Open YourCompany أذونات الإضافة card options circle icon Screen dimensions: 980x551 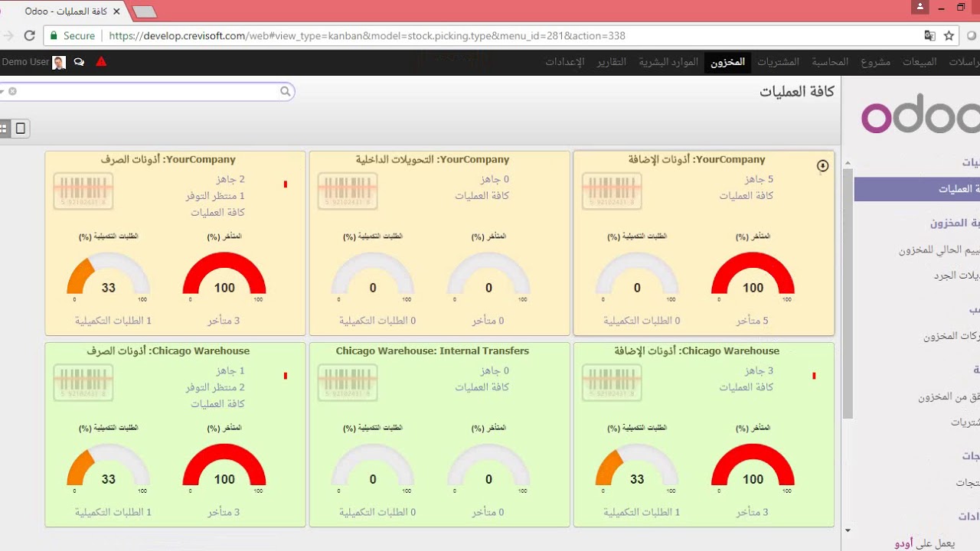(822, 166)
